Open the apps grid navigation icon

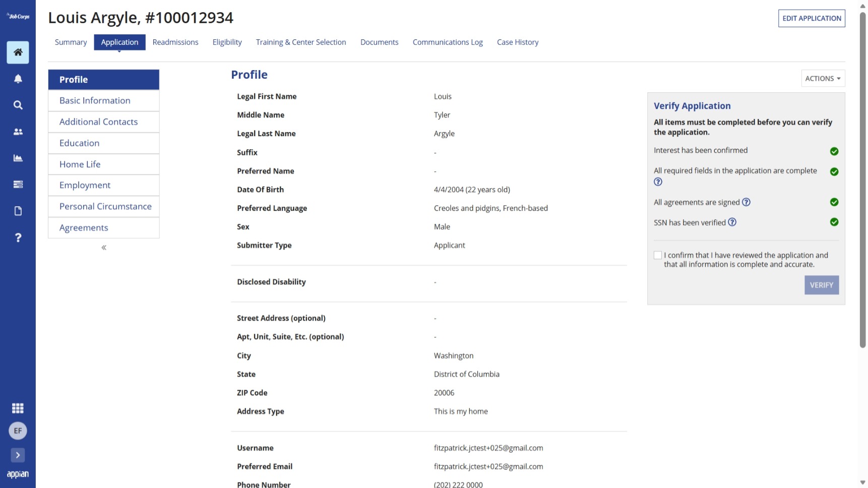(x=18, y=408)
